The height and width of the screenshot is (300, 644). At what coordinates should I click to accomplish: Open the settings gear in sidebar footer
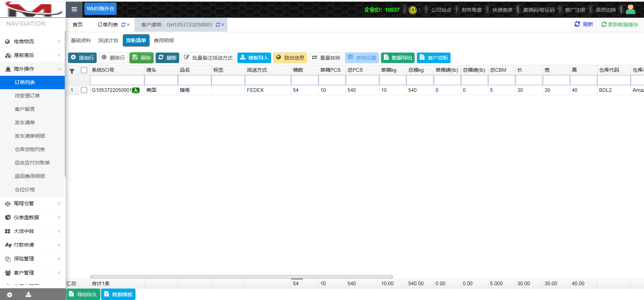pos(9,295)
